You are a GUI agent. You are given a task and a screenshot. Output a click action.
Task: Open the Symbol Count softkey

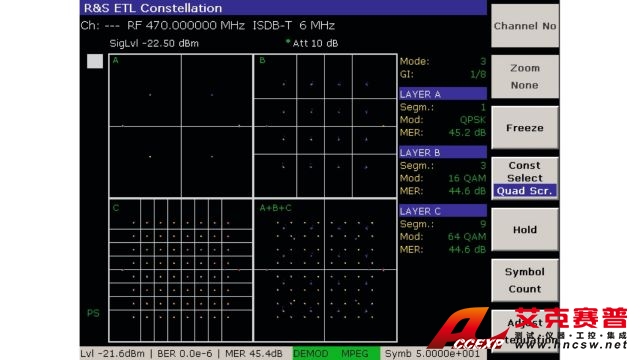point(525,280)
